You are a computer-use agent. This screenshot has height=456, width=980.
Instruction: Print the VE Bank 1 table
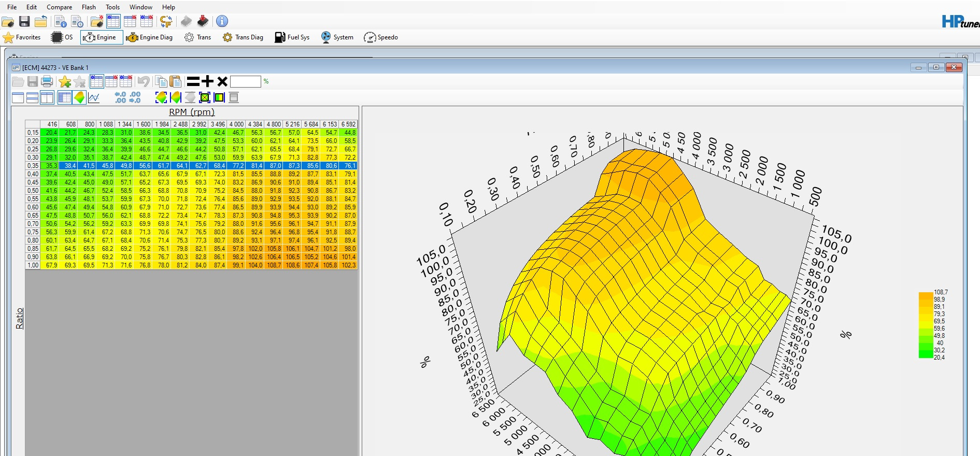(47, 81)
